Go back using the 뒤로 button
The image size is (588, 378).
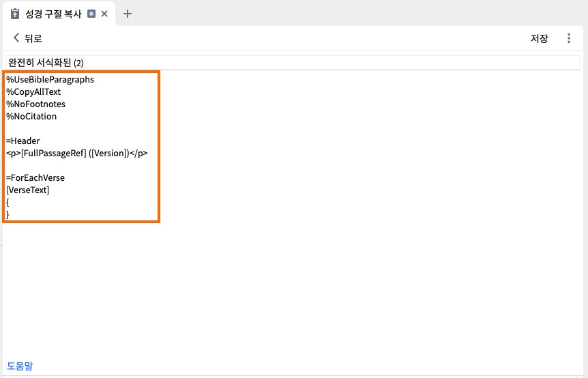(28, 38)
